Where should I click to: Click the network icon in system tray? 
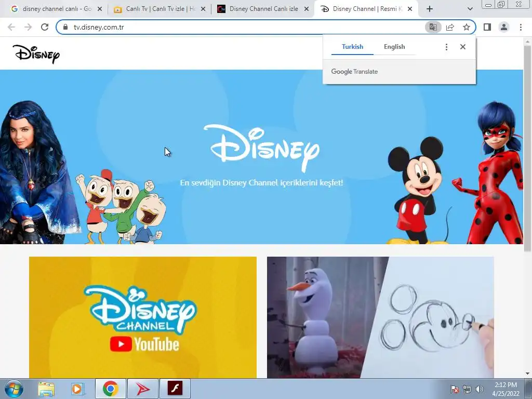(x=467, y=389)
